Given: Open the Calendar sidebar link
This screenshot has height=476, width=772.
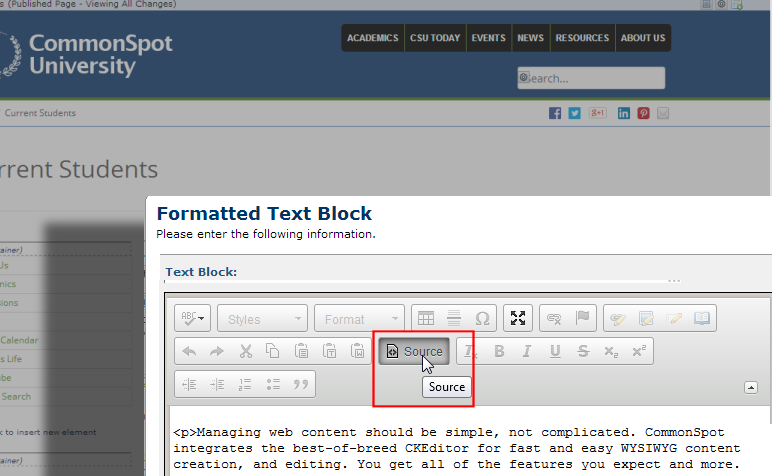Looking at the screenshot, I should 19,340.
